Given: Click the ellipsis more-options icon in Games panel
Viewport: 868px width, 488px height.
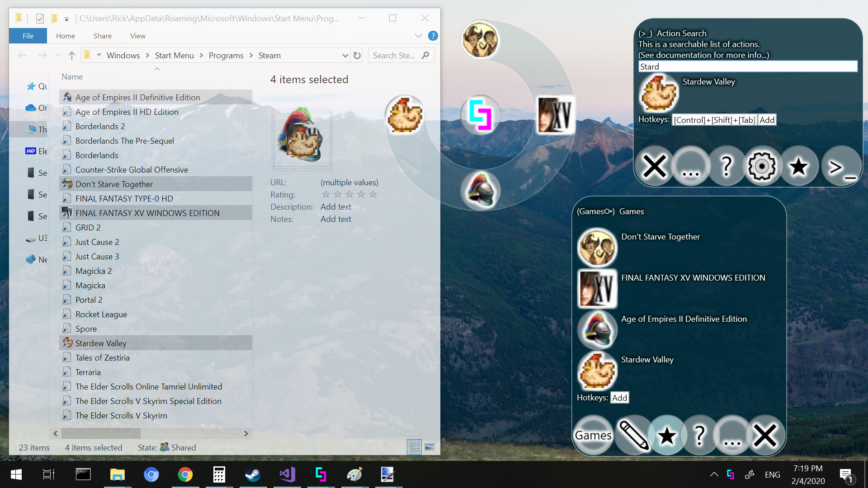Looking at the screenshot, I should click(x=732, y=435).
